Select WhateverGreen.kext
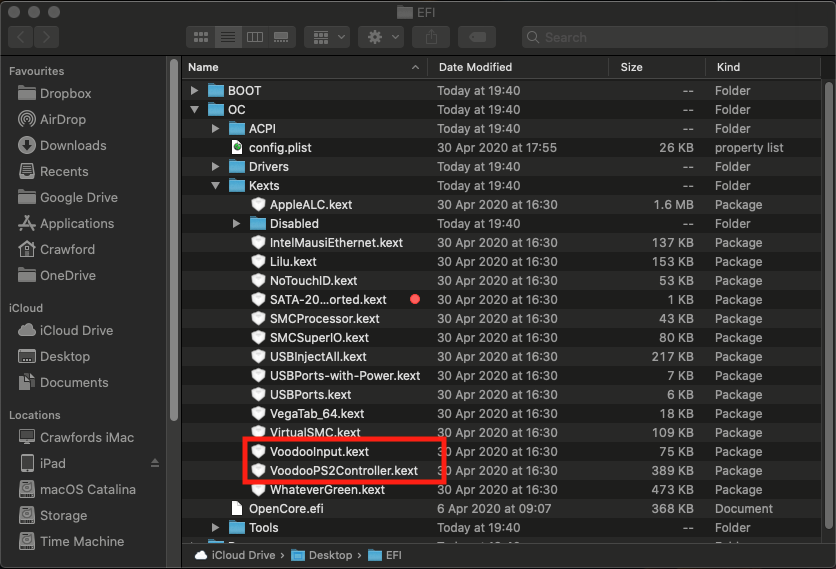The height and width of the screenshot is (569, 836). coord(501,490)
